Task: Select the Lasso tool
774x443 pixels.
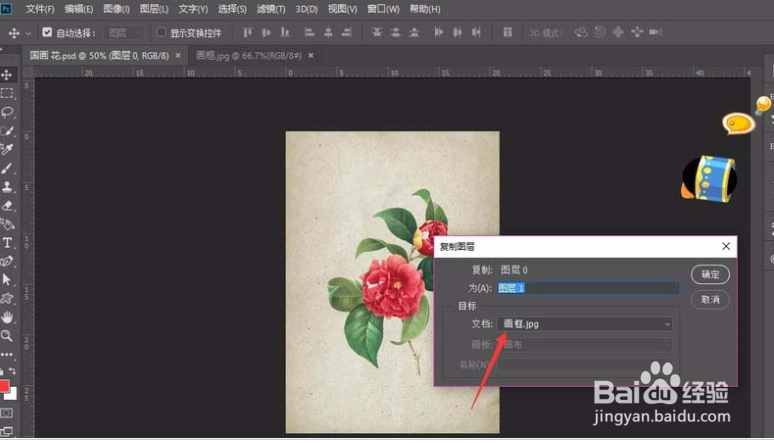Action: click(x=7, y=112)
